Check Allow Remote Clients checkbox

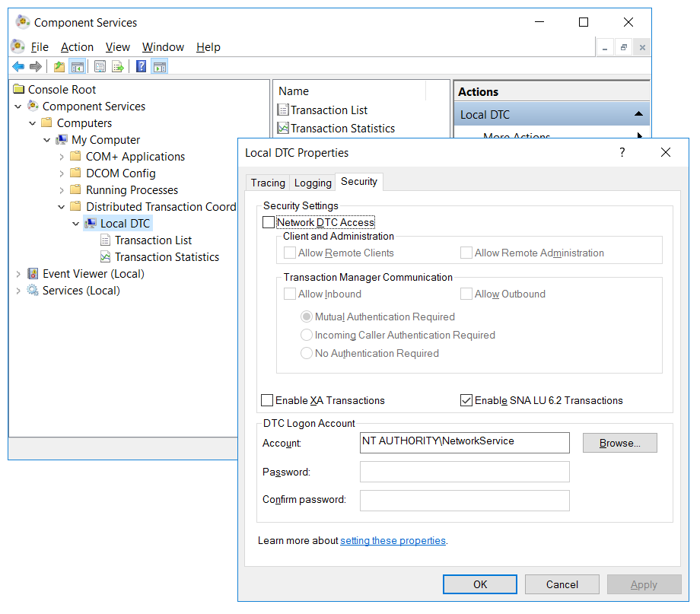pos(290,253)
